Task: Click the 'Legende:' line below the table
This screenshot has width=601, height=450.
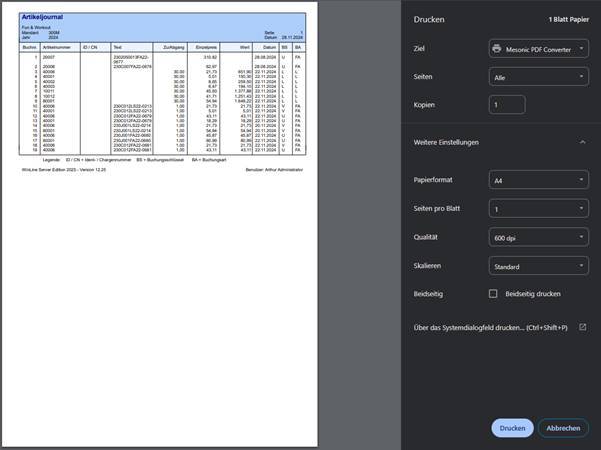Action: [134, 160]
